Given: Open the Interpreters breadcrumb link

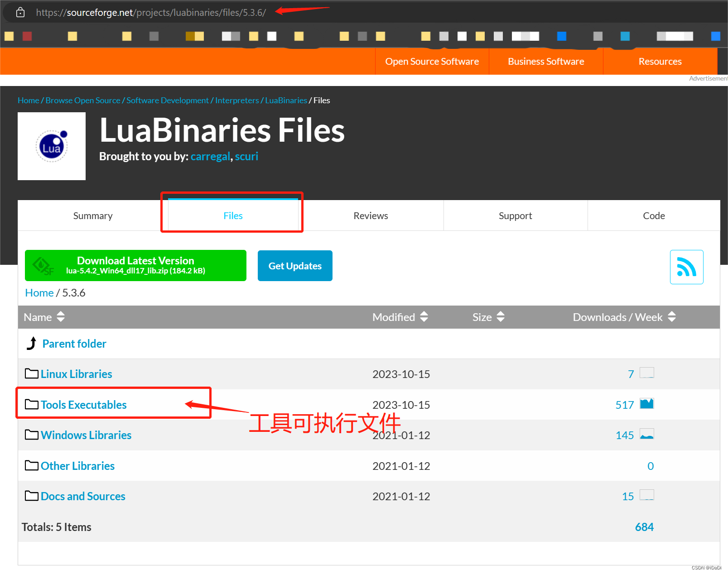Looking at the screenshot, I should coord(236,100).
